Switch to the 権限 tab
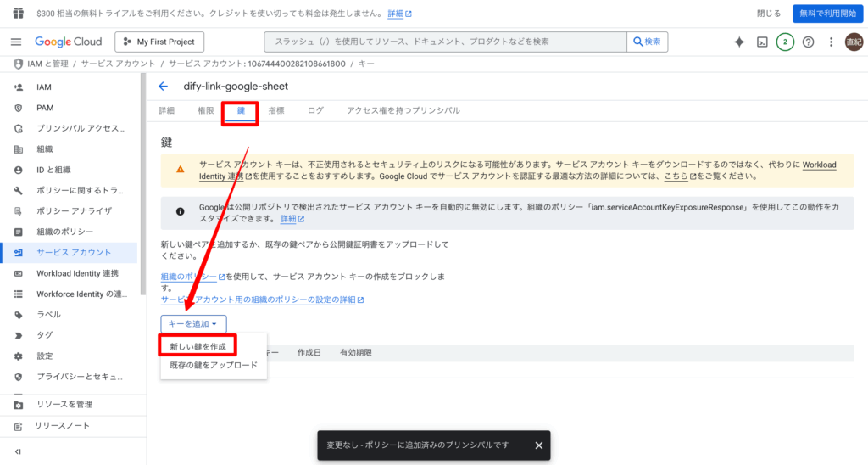 coord(206,111)
